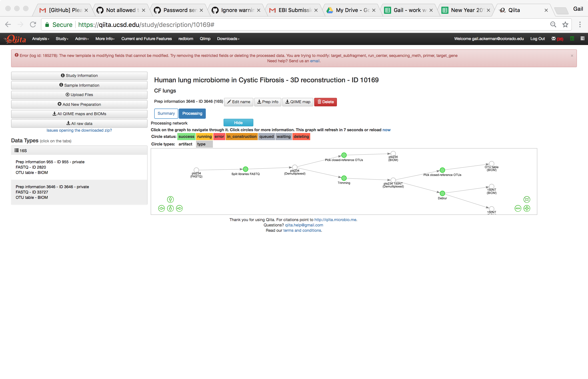Click the reload now link

tap(386, 130)
